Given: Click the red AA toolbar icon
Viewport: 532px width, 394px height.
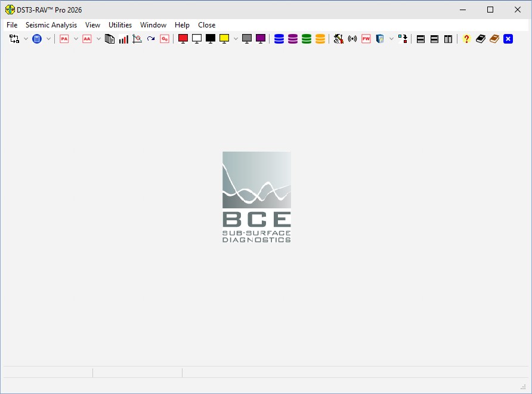Looking at the screenshot, I should click(87, 39).
